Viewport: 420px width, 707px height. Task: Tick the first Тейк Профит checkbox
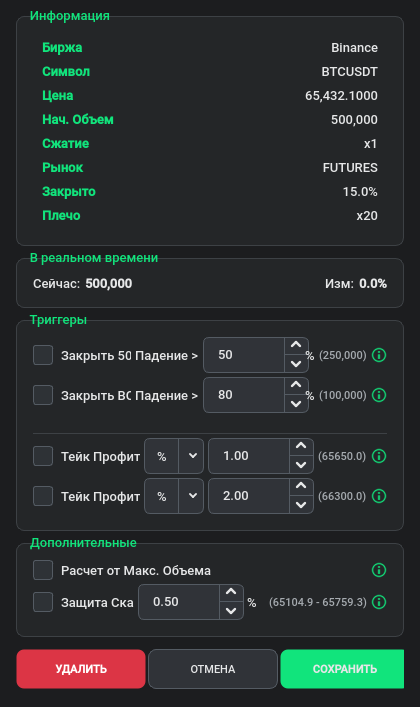(43, 456)
